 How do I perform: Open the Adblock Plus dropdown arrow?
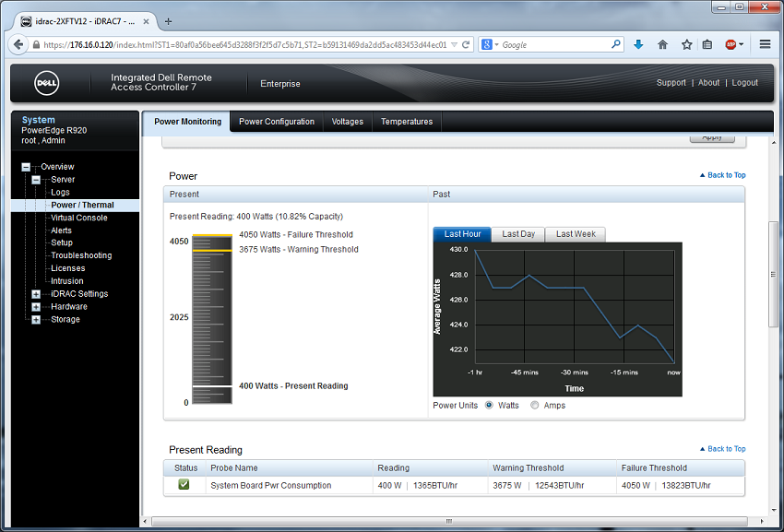pos(741,44)
